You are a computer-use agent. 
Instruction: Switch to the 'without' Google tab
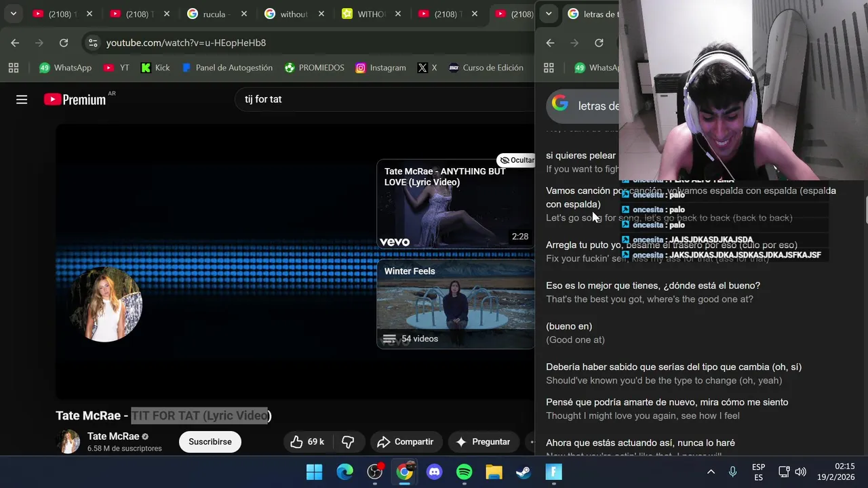tap(294, 14)
